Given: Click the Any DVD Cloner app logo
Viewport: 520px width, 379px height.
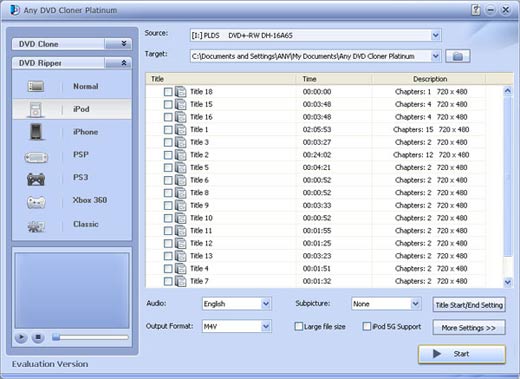Looking at the screenshot, I should click(15, 10).
